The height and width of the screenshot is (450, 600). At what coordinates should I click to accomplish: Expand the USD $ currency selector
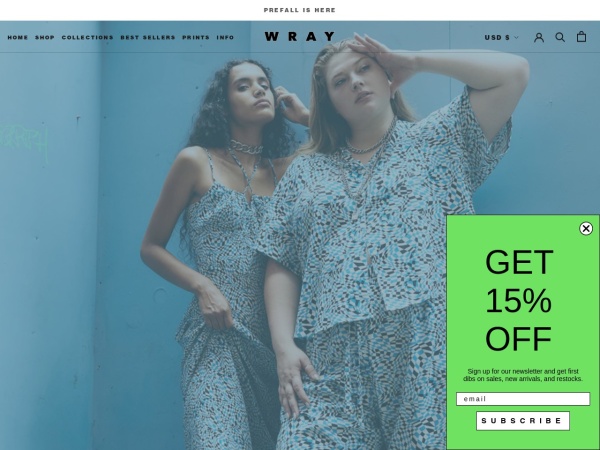click(501, 38)
